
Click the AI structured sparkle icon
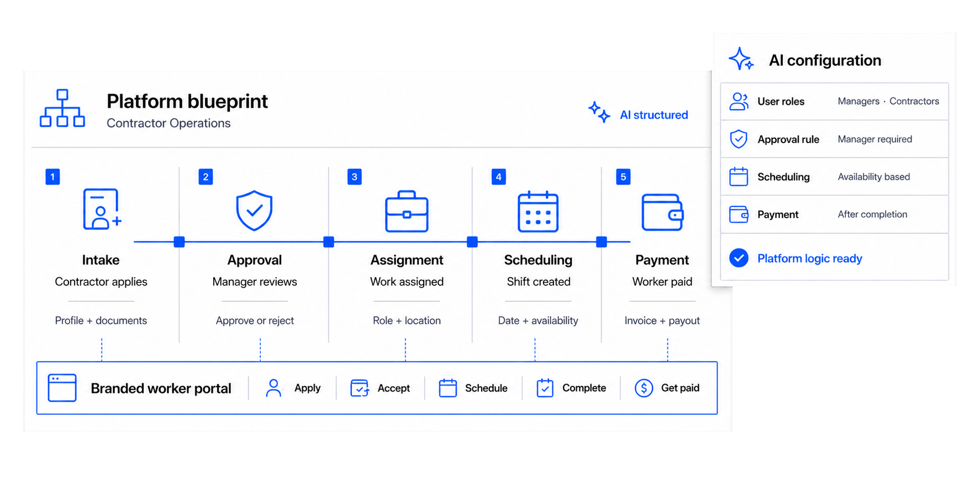point(599,112)
